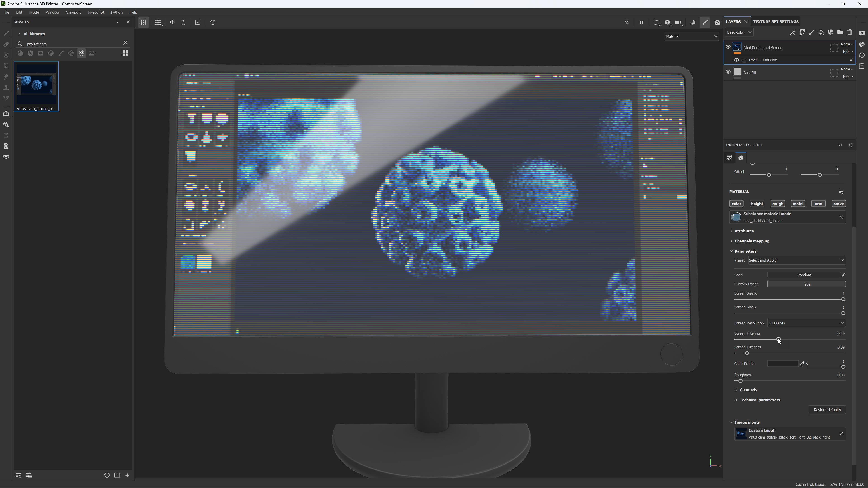Click the Restore defaults button
868x488 pixels.
point(827,410)
